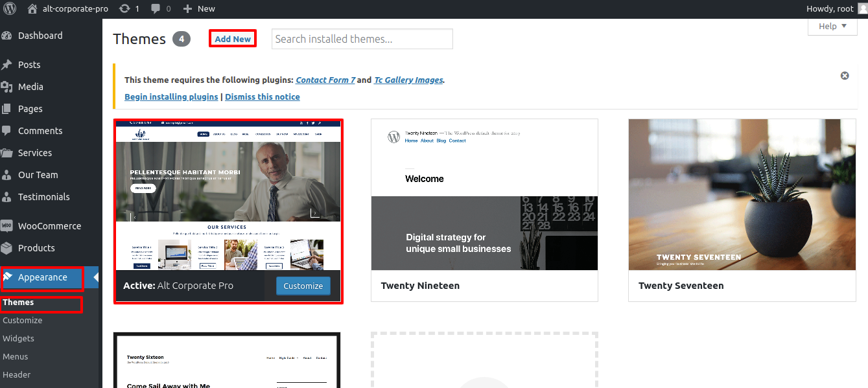The height and width of the screenshot is (388, 868).
Task: Click the Our Team person icon
Action: pos(7,175)
